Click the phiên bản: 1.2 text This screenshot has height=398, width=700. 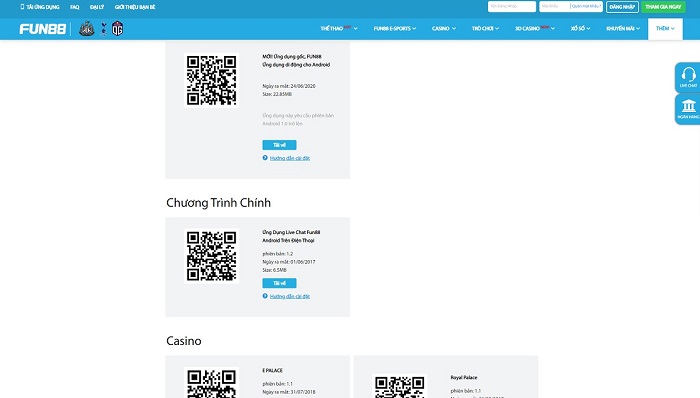pyautogui.click(x=278, y=254)
